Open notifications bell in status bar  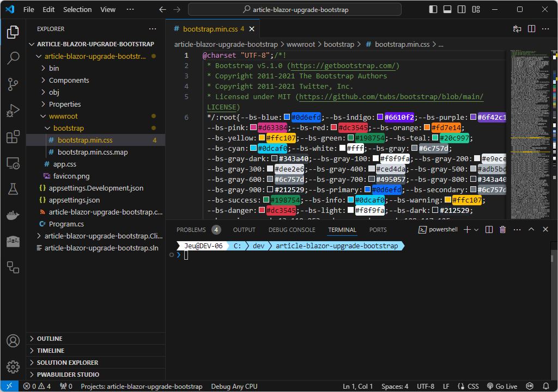tap(546, 386)
